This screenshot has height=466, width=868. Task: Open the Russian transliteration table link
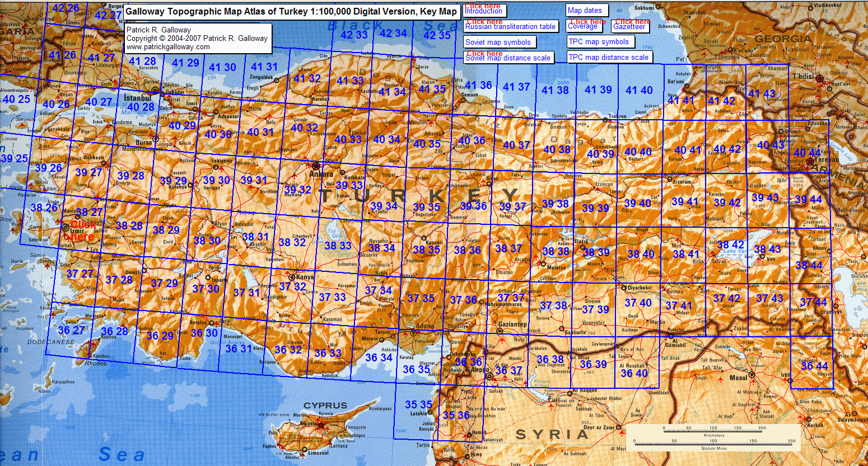tap(510, 26)
